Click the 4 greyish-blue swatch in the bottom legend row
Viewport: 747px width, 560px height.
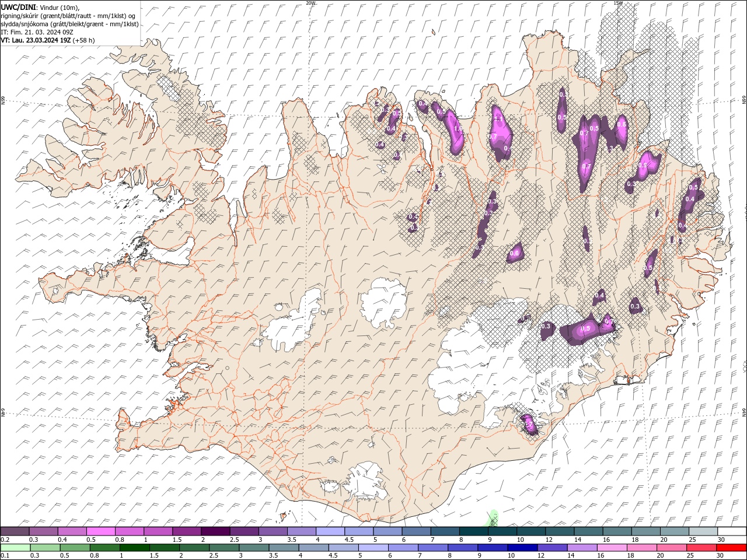pyautogui.click(x=313, y=548)
